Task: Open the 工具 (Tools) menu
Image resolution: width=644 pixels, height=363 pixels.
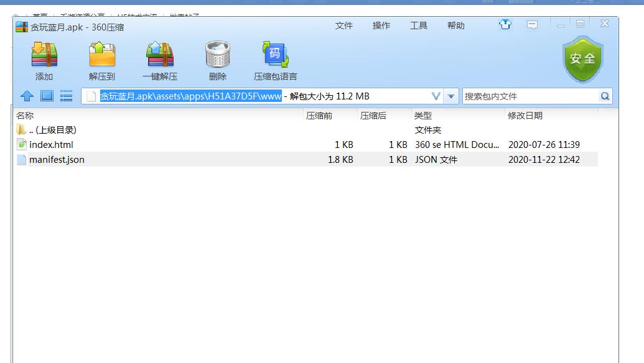Action: (419, 25)
